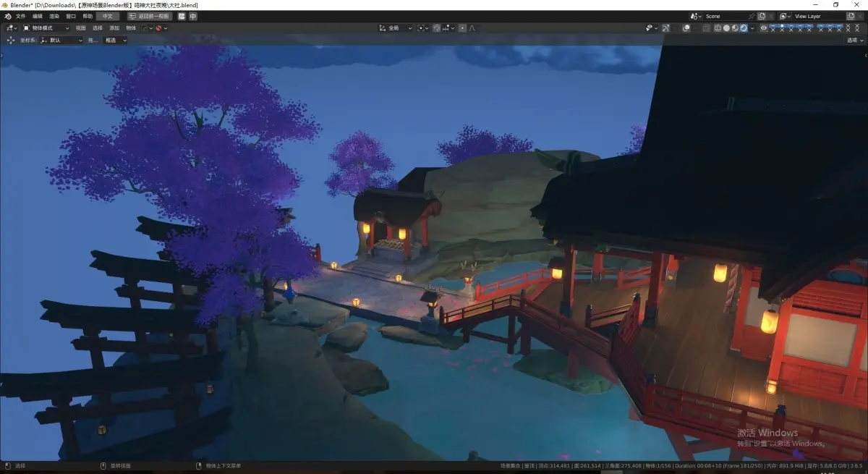
Task: Expand the sidebar with the right-edge arrow
Action: (865, 55)
